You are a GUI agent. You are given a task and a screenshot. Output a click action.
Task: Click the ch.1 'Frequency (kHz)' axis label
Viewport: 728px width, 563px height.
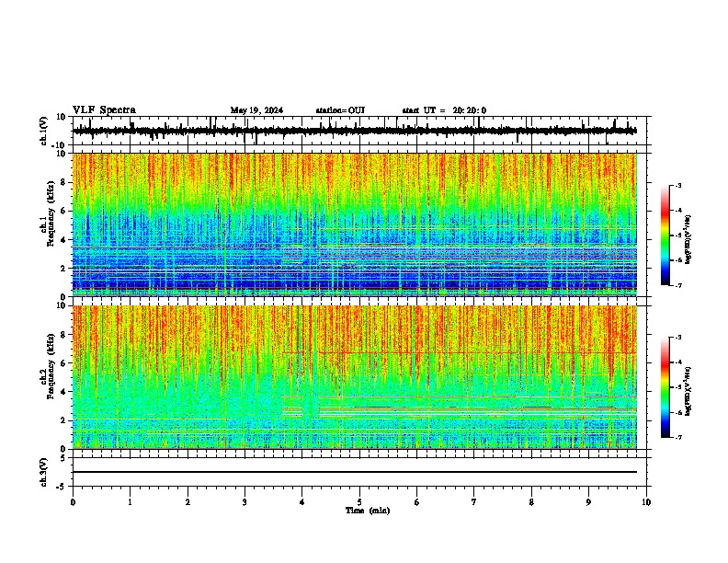pyautogui.click(x=50, y=213)
